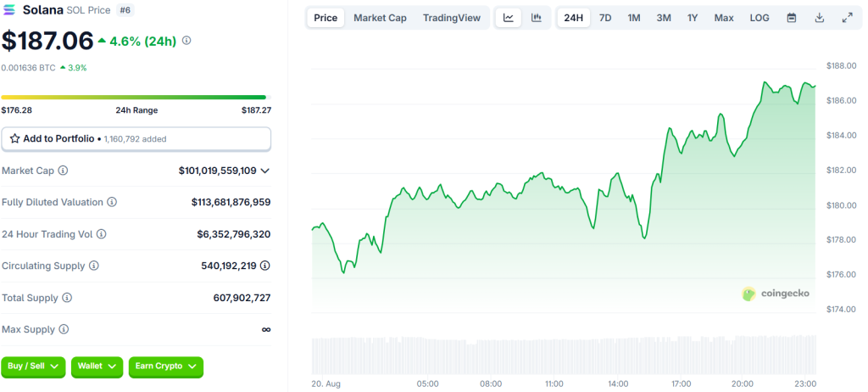Open the calendar date range picker
The image size is (868, 392).
[792, 18]
